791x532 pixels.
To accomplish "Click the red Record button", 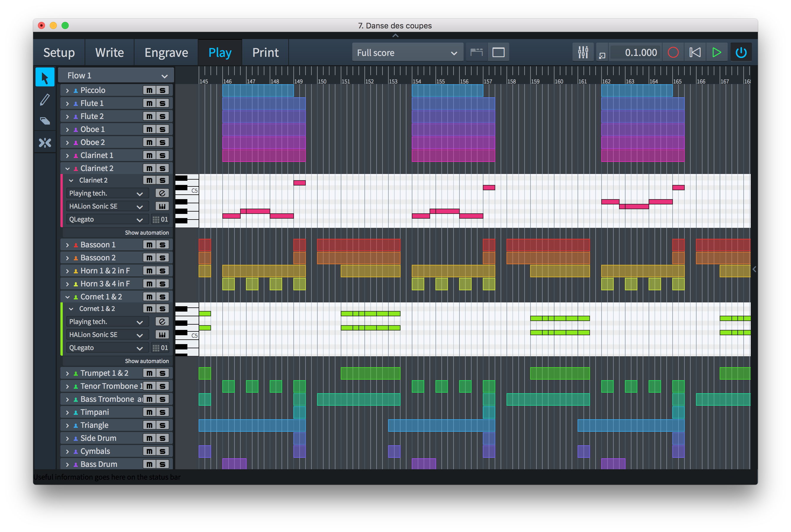I will 673,52.
